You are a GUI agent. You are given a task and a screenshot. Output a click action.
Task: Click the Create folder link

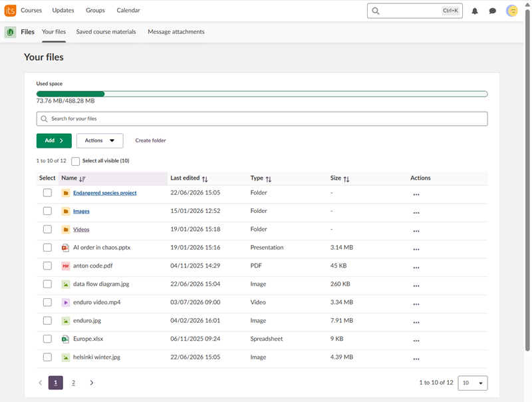coord(151,140)
